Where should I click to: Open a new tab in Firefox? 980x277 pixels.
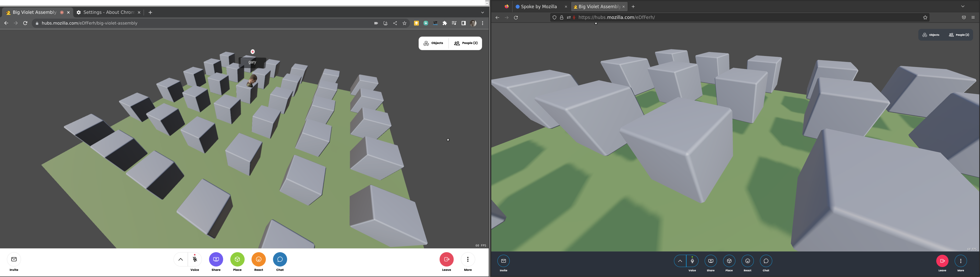(x=633, y=6)
